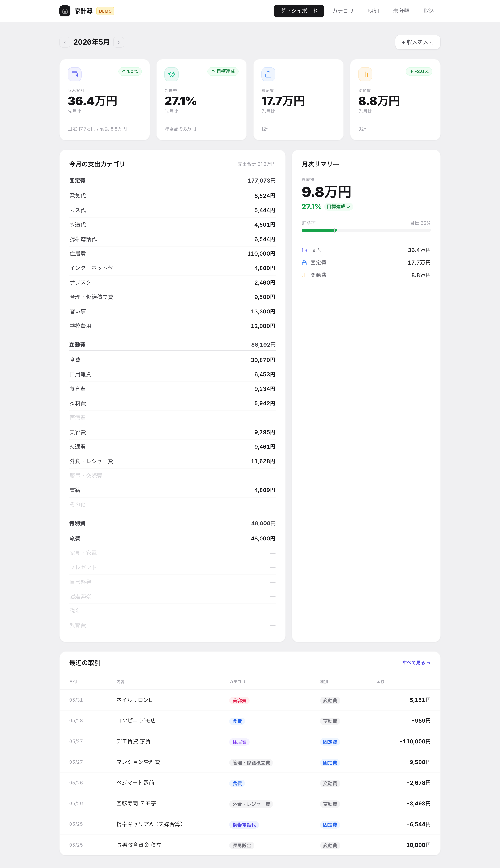Click the 収入を入力 button

tap(418, 42)
